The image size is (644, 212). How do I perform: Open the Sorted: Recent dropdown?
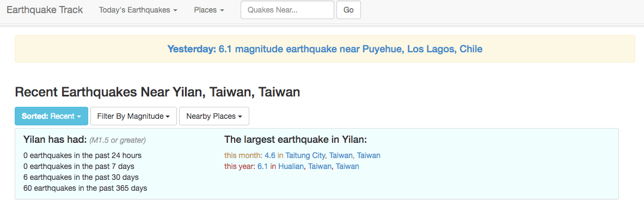pos(51,116)
